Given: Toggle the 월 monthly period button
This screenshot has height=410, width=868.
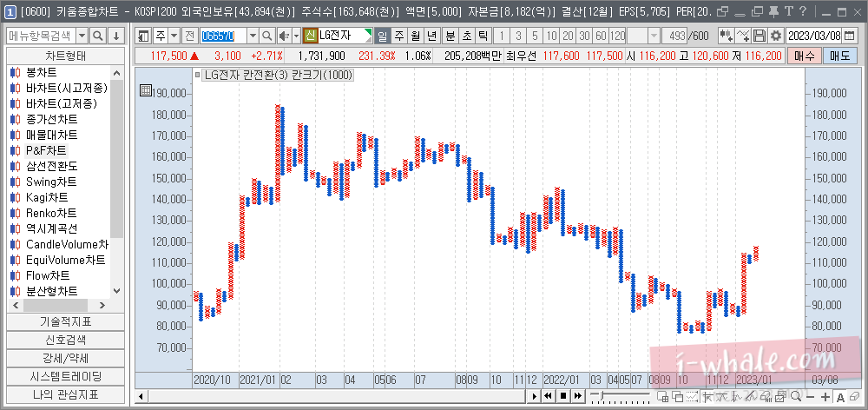Looking at the screenshot, I should 416,36.
